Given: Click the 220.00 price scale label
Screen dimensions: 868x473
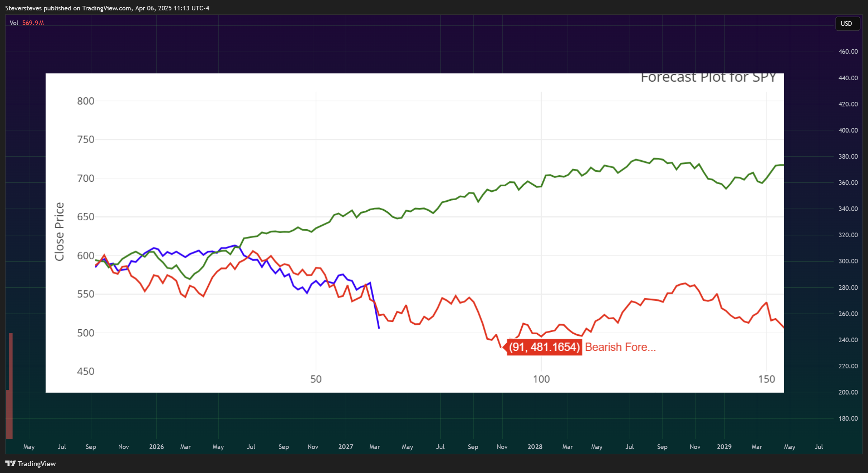Looking at the screenshot, I should (x=848, y=366).
